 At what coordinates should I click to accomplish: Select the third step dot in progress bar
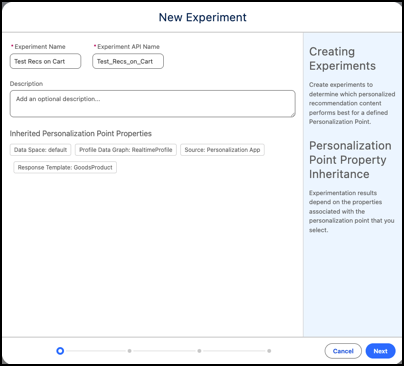pyautogui.click(x=199, y=351)
